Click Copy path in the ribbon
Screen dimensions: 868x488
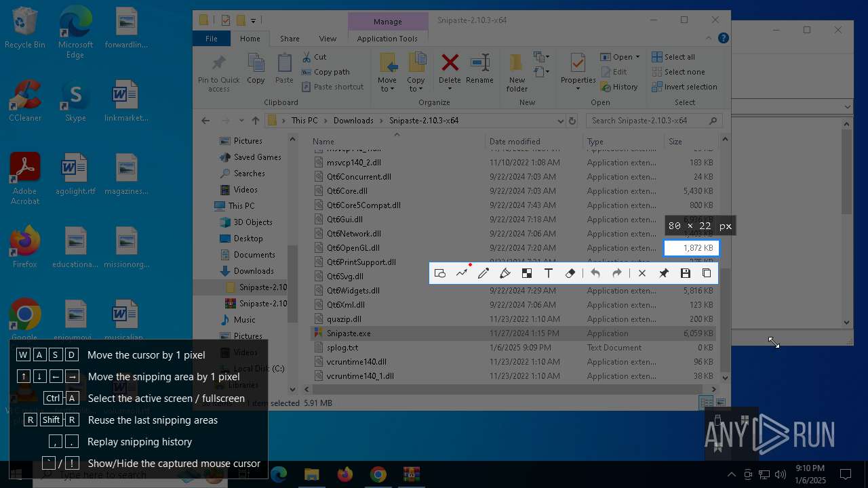[x=325, y=72]
